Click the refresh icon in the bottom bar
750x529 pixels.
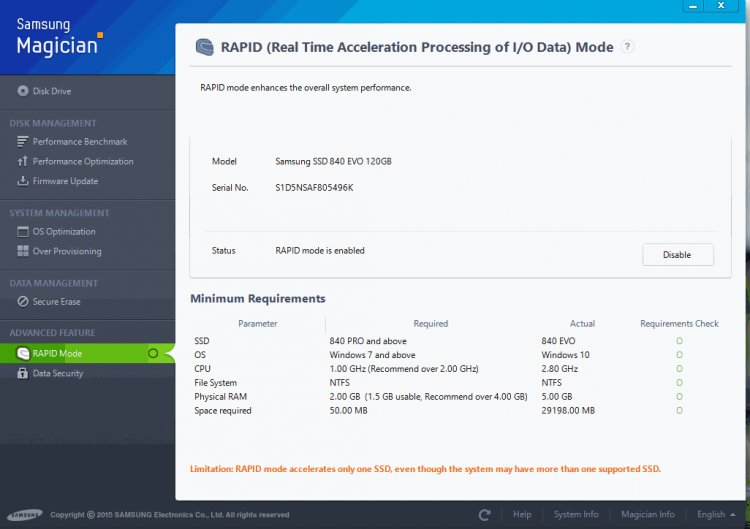pos(485,515)
